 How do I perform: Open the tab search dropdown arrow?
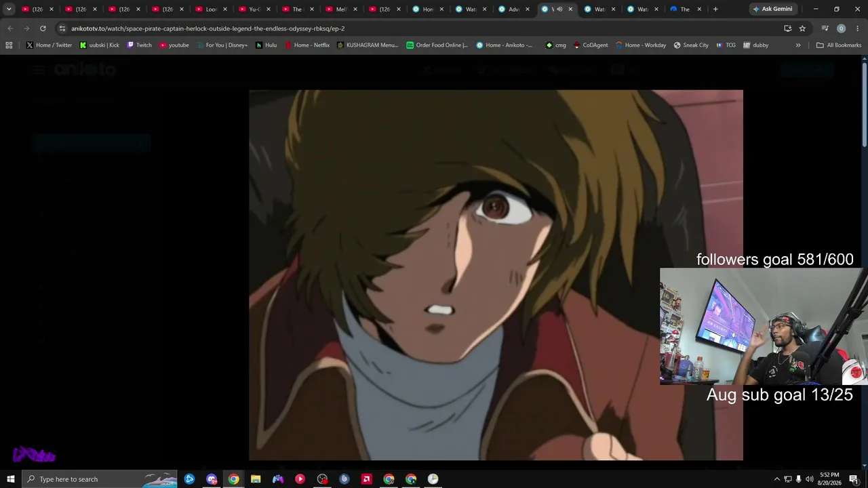pyautogui.click(x=9, y=9)
